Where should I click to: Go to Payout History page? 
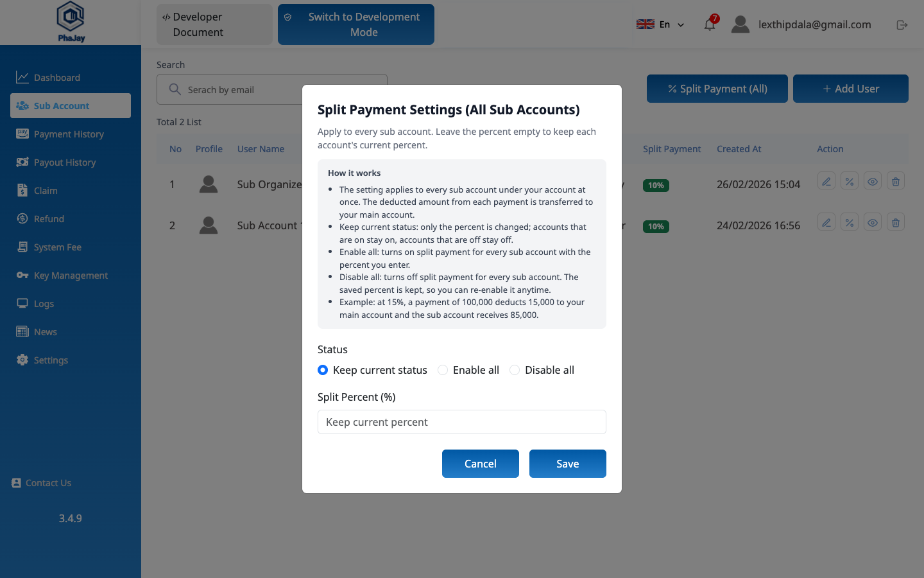[71, 162]
